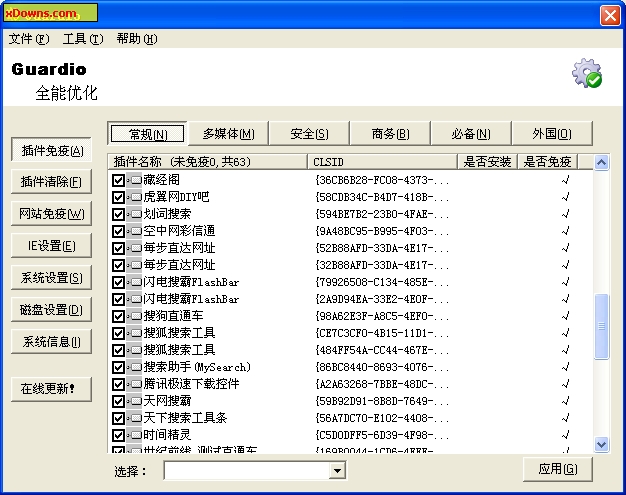Select 搜狐搜索工具 row with {484FF54A
This screenshot has height=495, width=626.
point(351,350)
